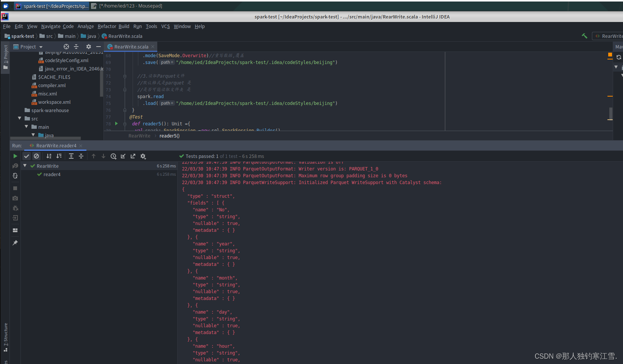Import test results icon
The width and height of the screenshot is (623, 364).
coord(123,156)
